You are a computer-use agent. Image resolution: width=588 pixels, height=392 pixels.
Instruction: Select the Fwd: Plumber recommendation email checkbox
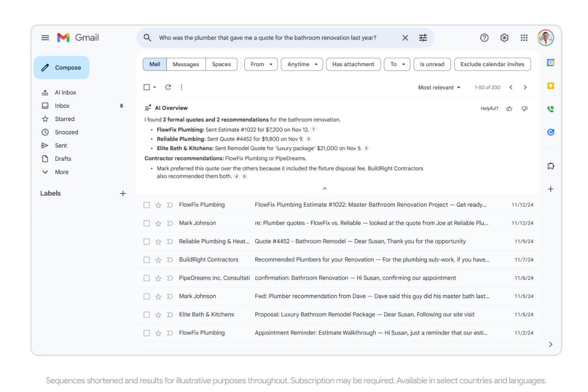(147, 296)
